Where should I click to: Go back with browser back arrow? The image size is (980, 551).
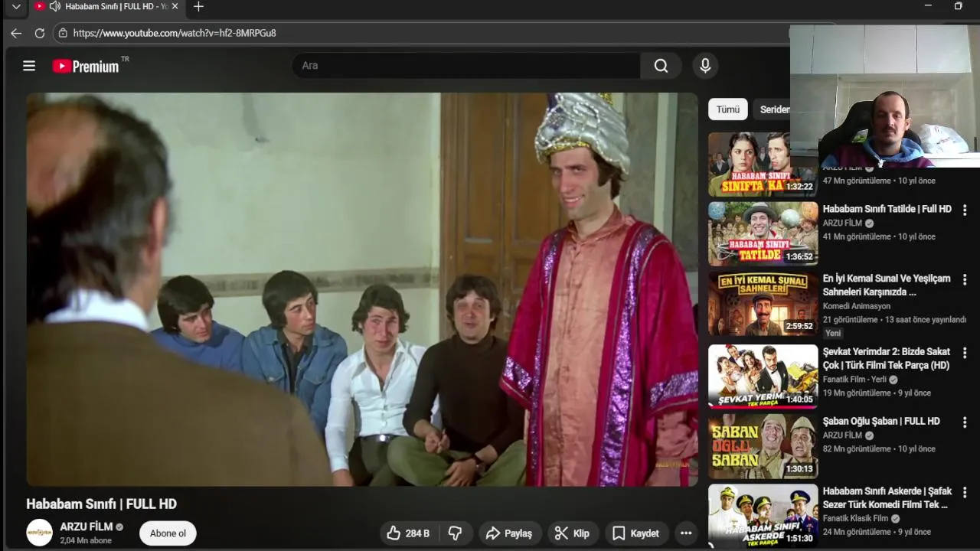(x=16, y=33)
